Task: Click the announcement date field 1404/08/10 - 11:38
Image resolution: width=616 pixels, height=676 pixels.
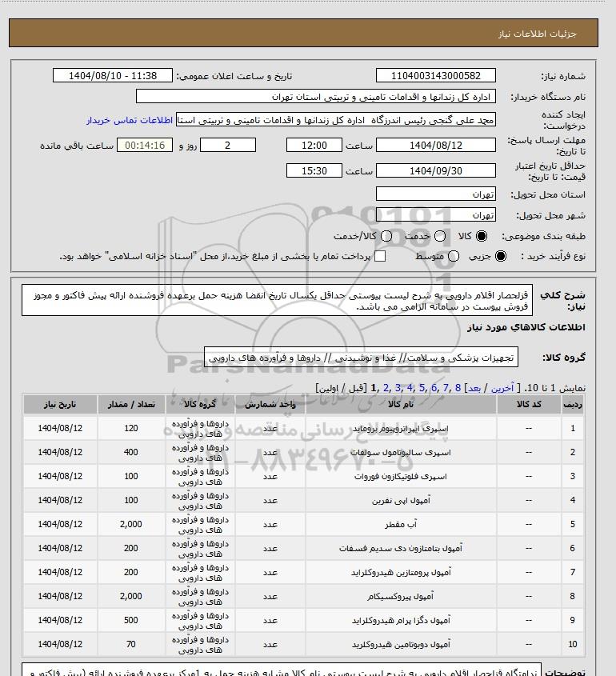Action: (113, 75)
